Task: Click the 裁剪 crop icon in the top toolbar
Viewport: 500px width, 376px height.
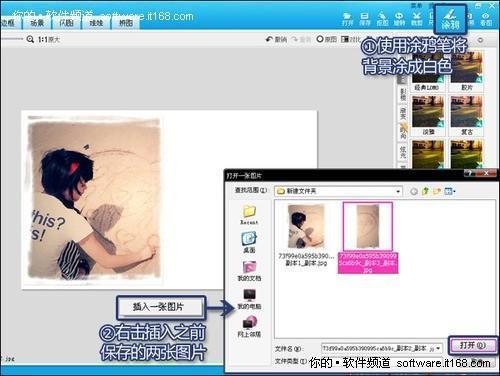Action: point(416,19)
